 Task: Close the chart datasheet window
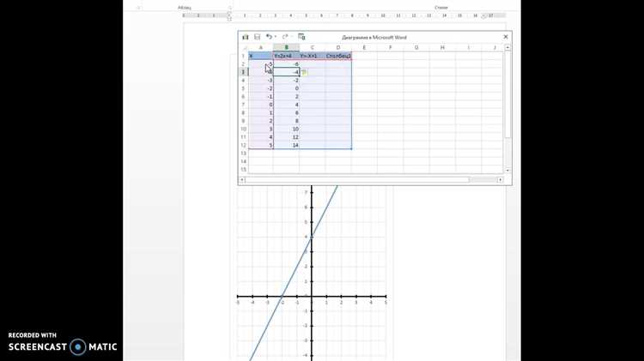pyautogui.click(x=506, y=37)
